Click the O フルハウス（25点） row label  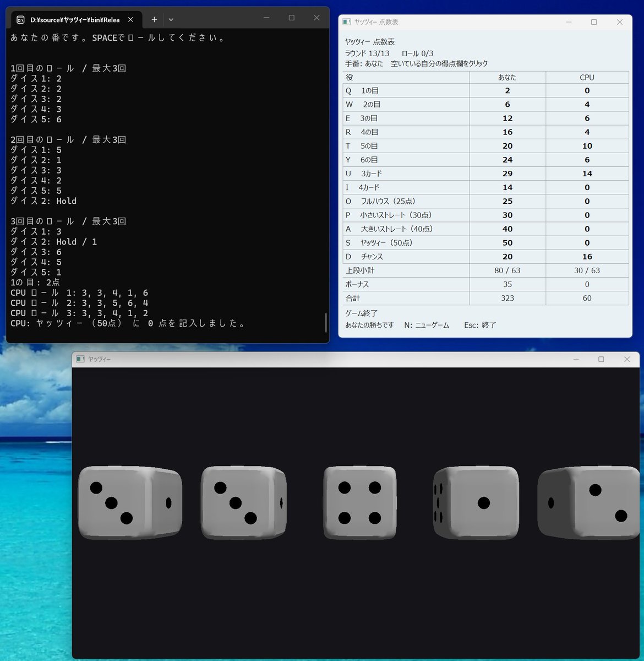coord(406,201)
